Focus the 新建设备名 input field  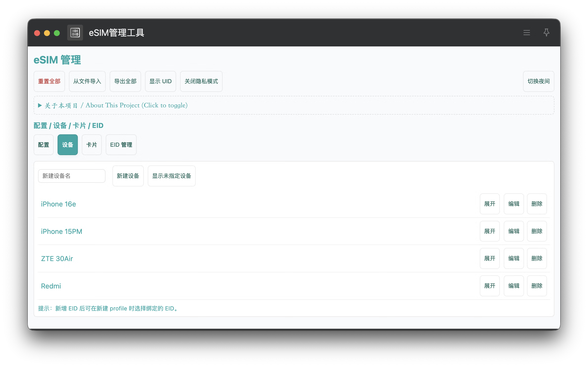click(72, 176)
